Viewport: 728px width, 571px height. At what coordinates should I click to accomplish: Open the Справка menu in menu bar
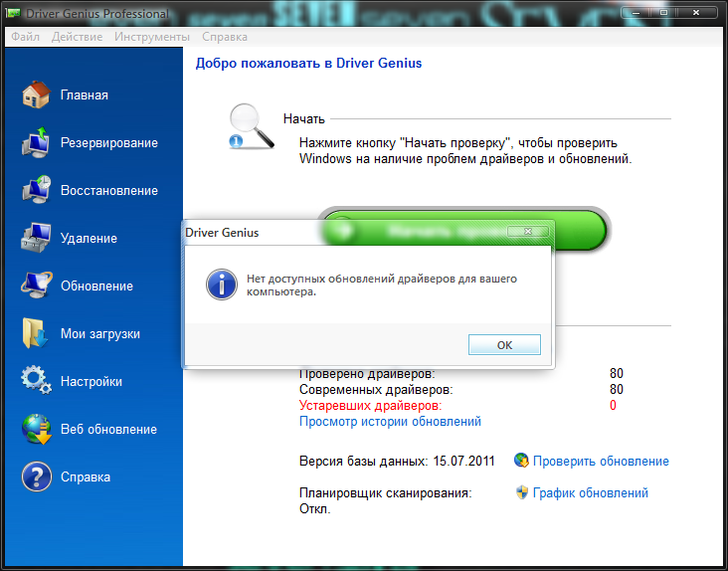click(x=224, y=37)
